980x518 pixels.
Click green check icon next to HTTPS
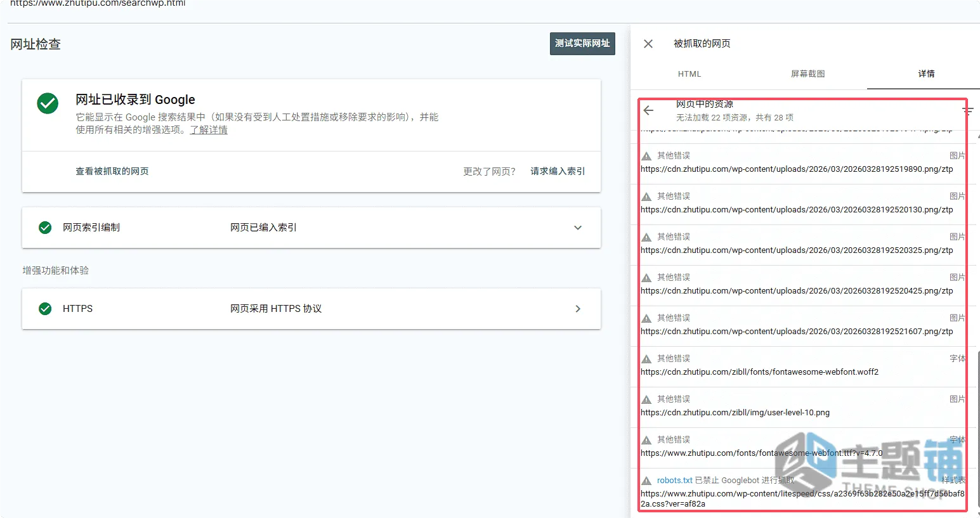[45, 309]
